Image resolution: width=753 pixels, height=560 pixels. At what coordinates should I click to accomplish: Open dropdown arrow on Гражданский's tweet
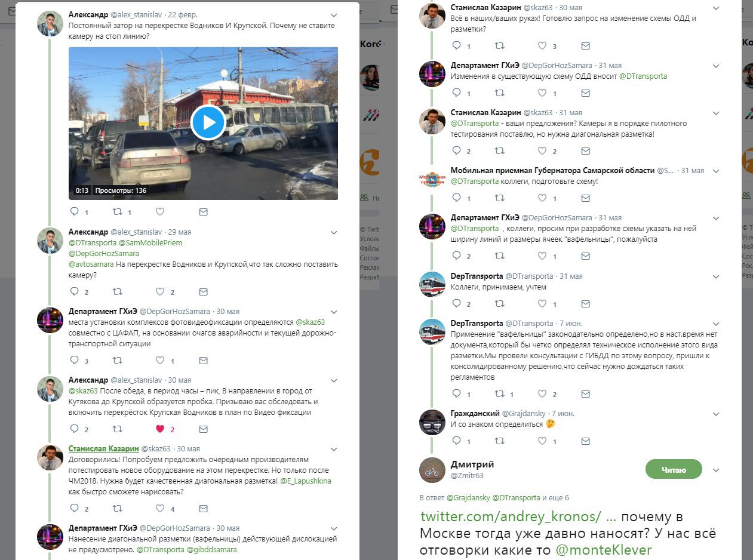716,413
